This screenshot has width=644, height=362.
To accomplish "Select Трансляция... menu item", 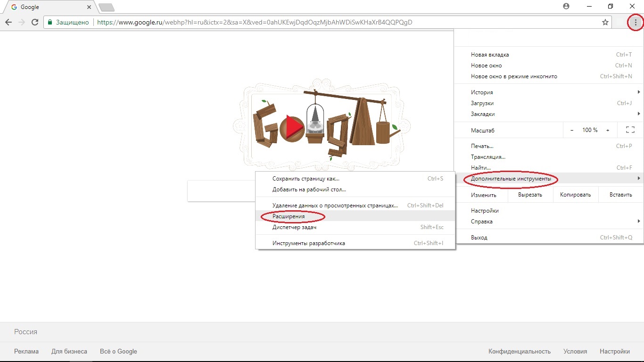I will [549, 157].
